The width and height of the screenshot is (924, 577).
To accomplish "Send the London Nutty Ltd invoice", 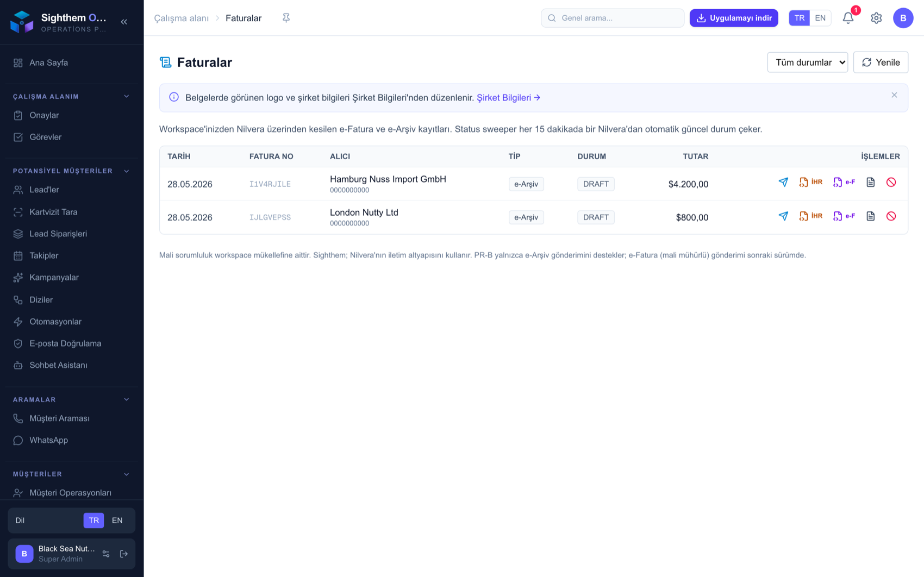I will (783, 216).
